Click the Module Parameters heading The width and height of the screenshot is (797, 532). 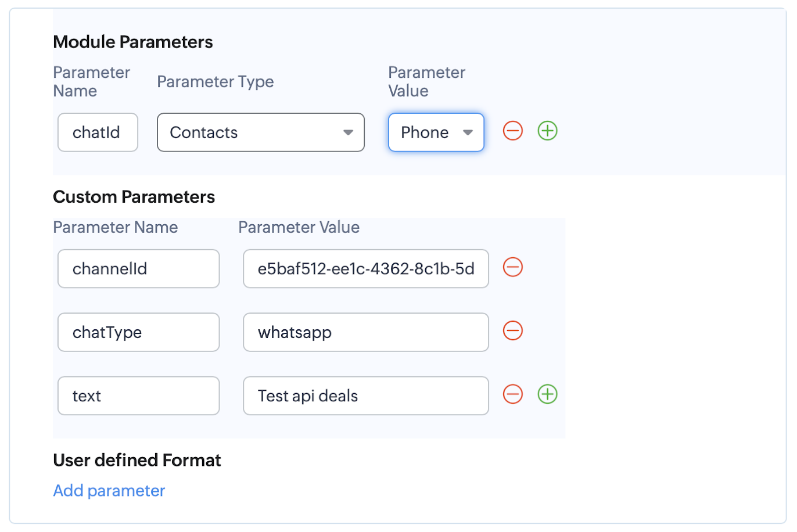pos(133,42)
